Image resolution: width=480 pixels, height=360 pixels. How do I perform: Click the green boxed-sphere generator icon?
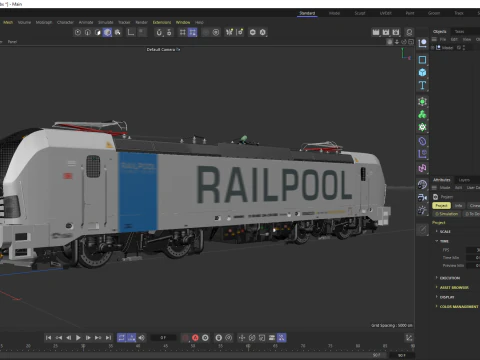[x=422, y=102]
